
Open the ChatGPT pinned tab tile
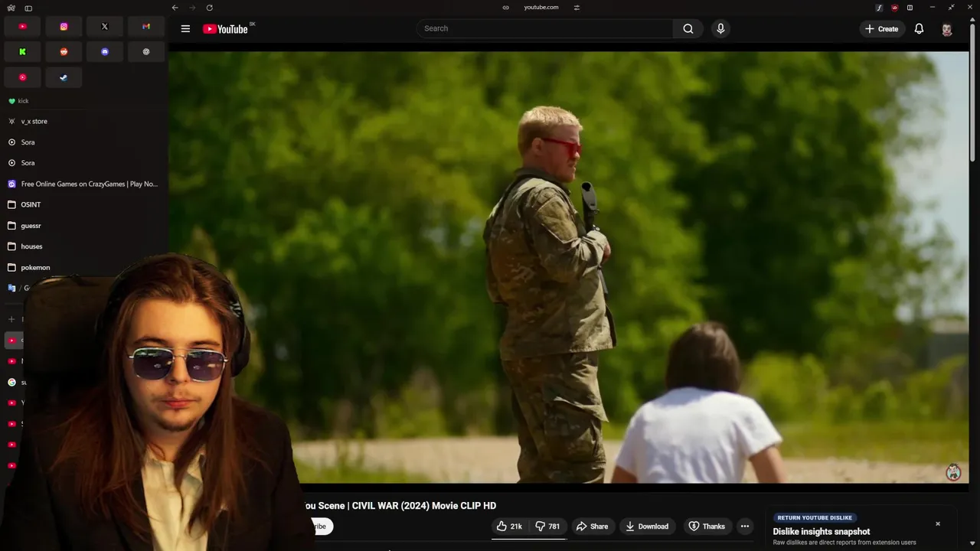[146, 52]
